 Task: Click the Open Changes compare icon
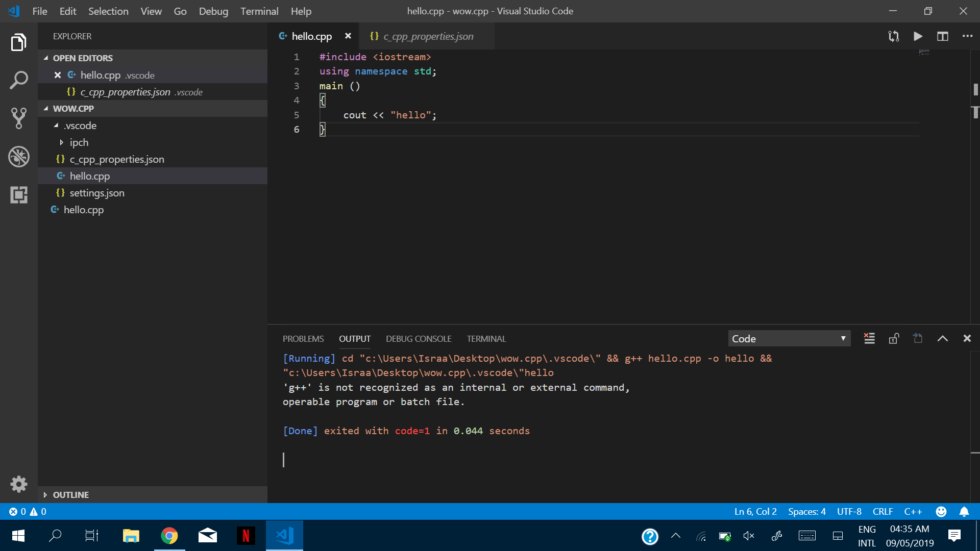tap(893, 36)
